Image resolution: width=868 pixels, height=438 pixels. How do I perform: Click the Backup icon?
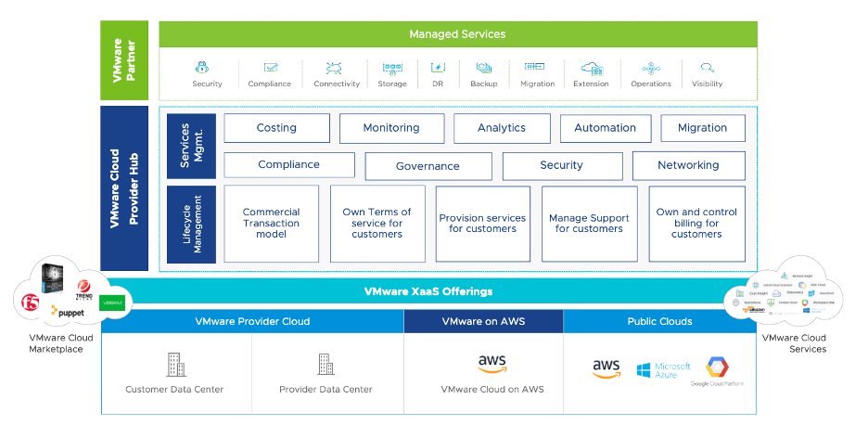pos(484,68)
